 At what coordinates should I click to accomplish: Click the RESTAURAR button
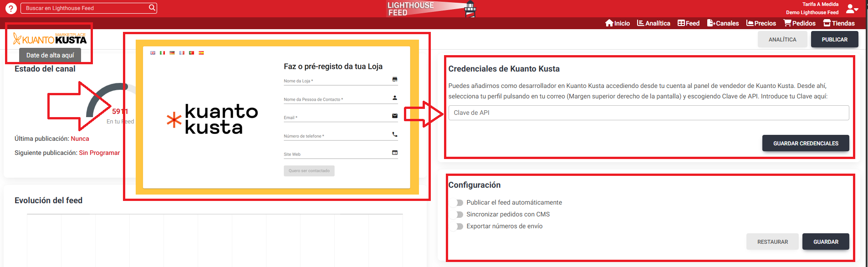(x=772, y=241)
